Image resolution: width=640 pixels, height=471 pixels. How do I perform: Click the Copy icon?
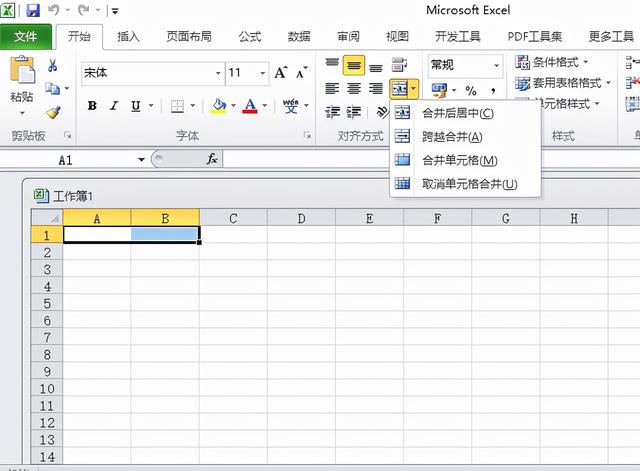click(52, 88)
